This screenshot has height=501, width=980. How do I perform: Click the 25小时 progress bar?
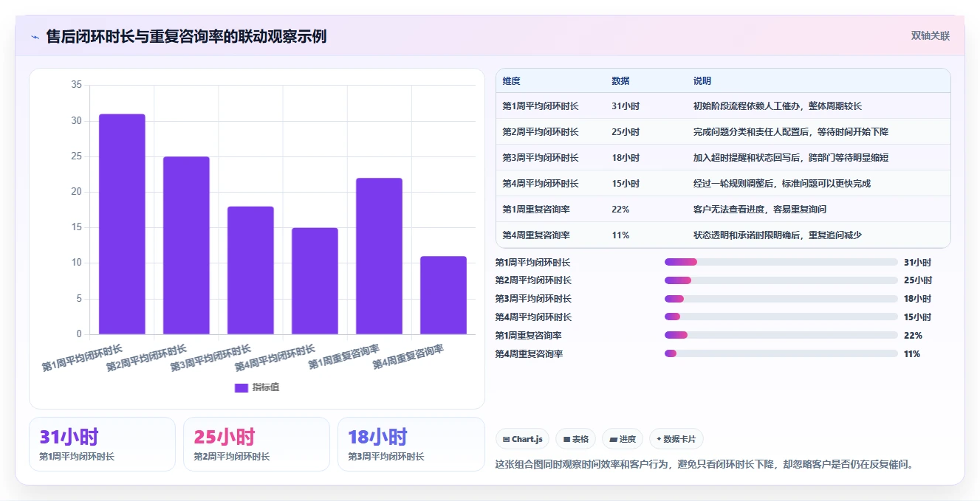tap(781, 280)
